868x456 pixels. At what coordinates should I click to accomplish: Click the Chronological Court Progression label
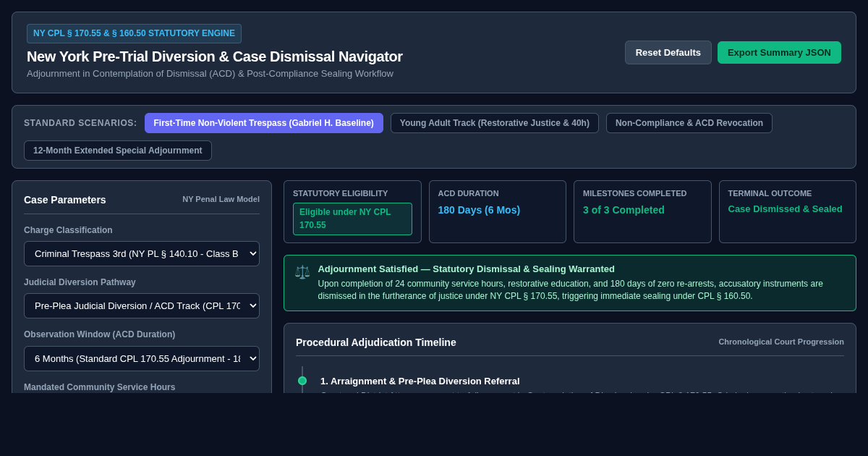(781, 342)
